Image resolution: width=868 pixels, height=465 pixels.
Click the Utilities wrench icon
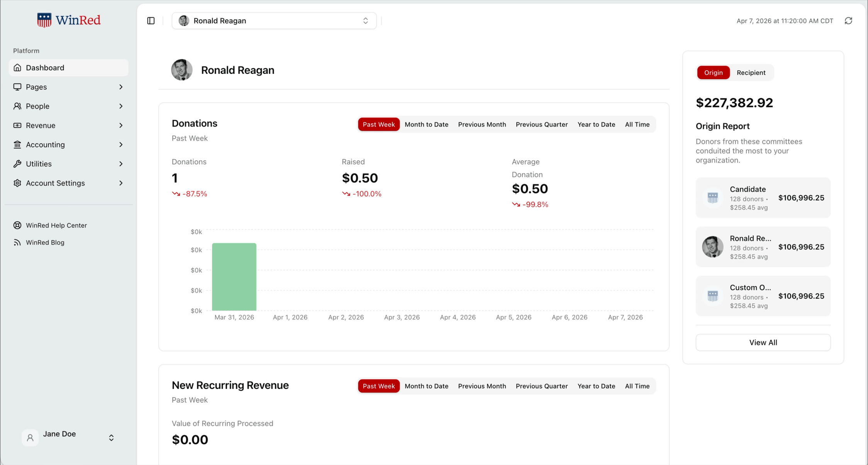[17, 164]
